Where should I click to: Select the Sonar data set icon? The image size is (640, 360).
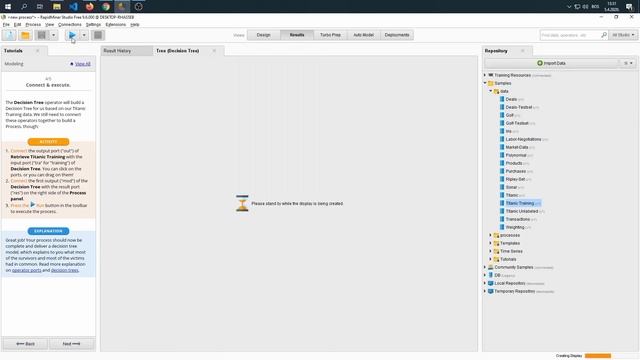502,187
